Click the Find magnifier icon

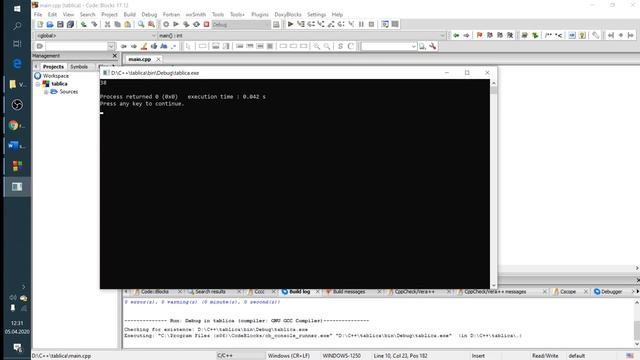141,24
